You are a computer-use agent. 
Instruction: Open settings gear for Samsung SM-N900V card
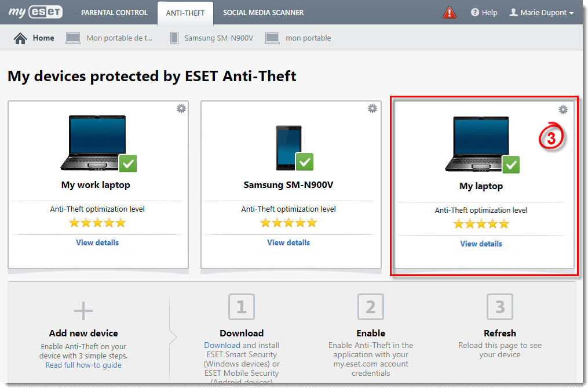coord(372,108)
